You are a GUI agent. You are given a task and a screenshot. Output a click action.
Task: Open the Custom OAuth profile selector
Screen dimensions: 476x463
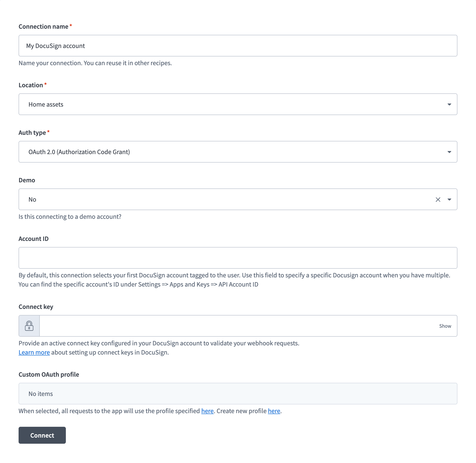pyautogui.click(x=238, y=393)
